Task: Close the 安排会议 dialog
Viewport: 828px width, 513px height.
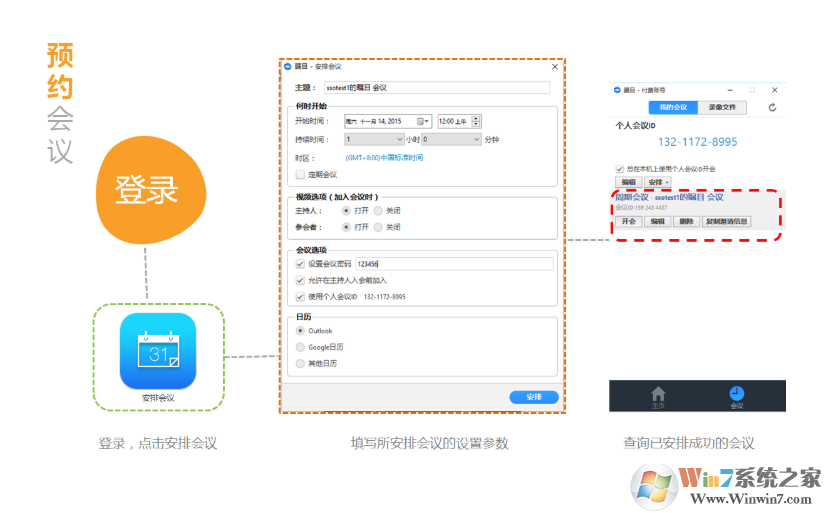Action: 554,67
